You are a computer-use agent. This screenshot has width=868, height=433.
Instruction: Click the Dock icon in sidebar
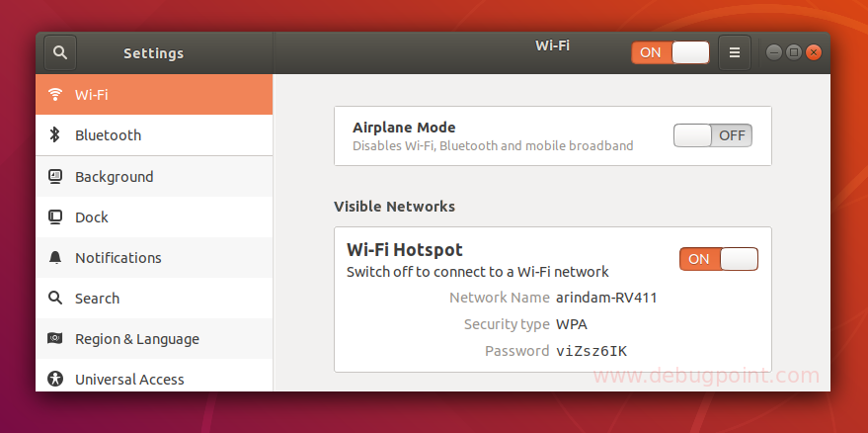tap(55, 217)
